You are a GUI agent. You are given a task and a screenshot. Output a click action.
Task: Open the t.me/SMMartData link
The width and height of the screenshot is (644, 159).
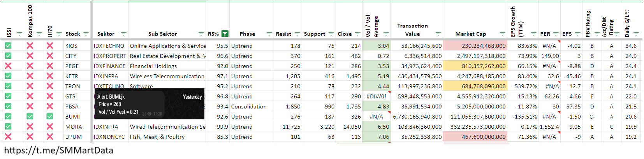(x=59, y=150)
